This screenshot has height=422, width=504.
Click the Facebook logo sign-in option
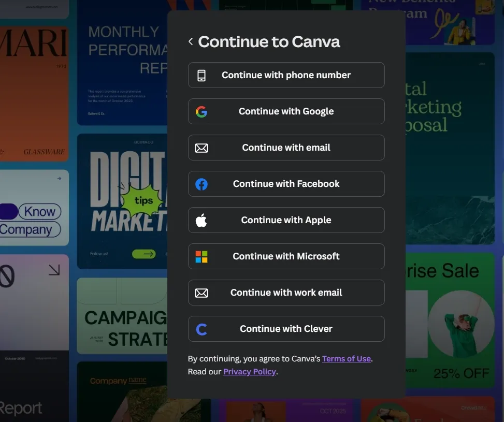click(x=201, y=184)
